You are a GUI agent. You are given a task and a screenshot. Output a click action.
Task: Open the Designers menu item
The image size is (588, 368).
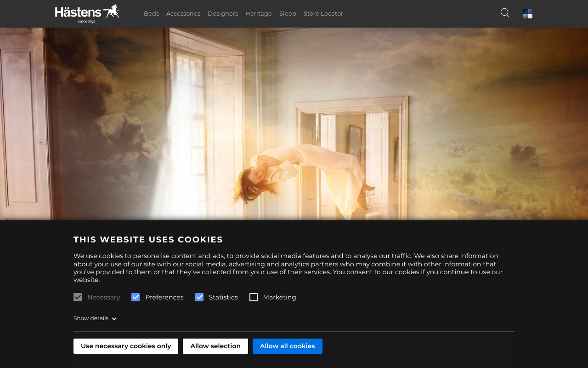click(223, 14)
